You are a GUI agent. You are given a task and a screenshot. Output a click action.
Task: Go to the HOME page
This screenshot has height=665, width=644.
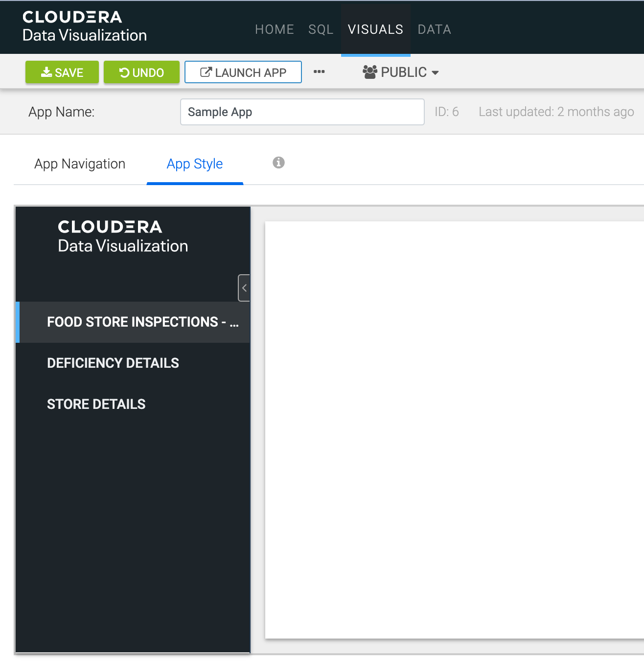274,29
